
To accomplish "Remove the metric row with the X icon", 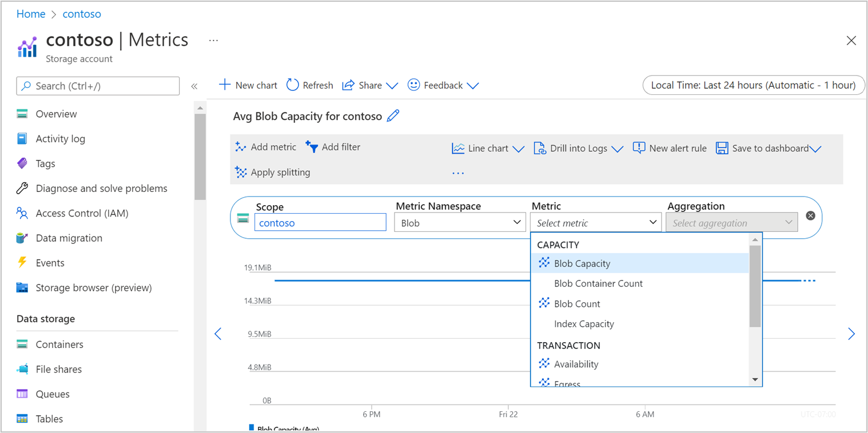I will [810, 215].
